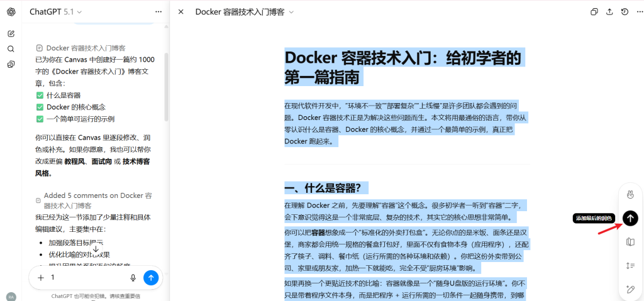The image size is (644, 301).
Task: Click the paragraph starting 如果再换一个更贴近技术的比喻
Action: tap(406, 289)
